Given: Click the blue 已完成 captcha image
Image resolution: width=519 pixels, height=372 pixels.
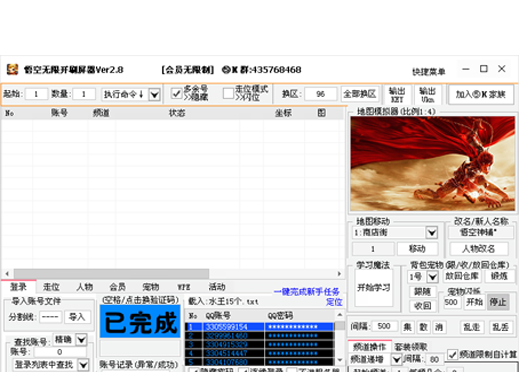Looking at the screenshot, I should pyautogui.click(x=140, y=322).
